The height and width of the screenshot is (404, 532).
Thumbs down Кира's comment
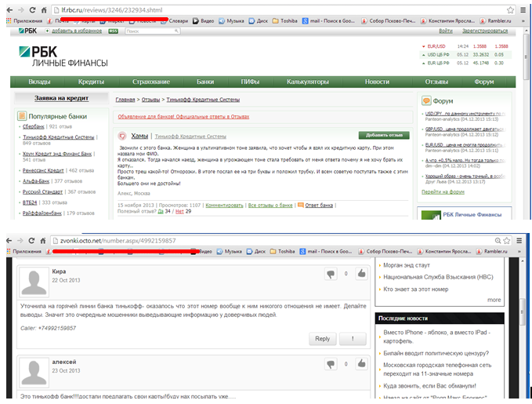[x=331, y=274]
